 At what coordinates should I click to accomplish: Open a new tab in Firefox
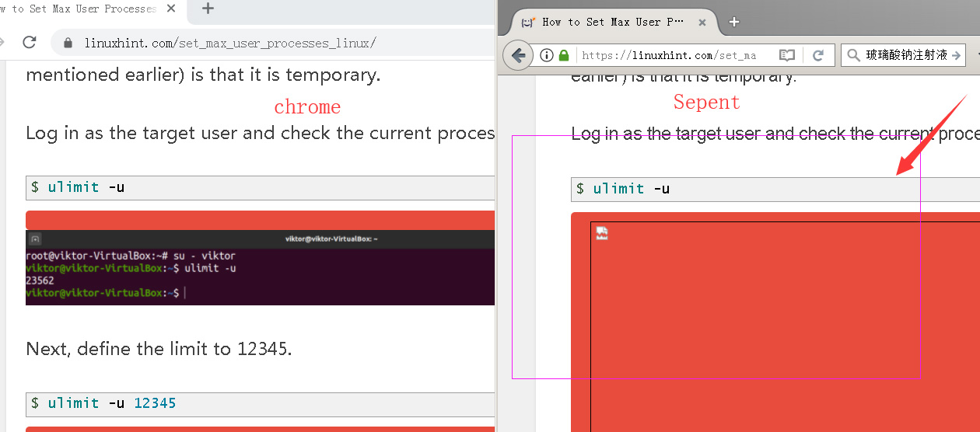(x=733, y=22)
